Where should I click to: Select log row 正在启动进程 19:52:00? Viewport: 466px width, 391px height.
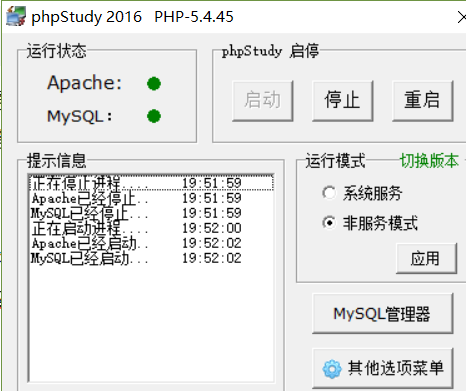tap(152, 228)
